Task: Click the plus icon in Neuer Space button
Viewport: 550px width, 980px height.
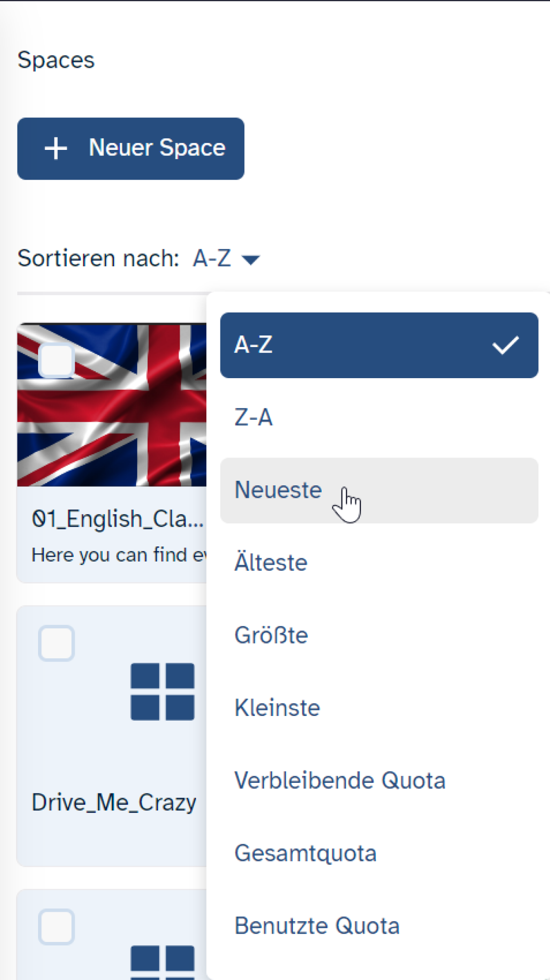Action: [56, 149]
